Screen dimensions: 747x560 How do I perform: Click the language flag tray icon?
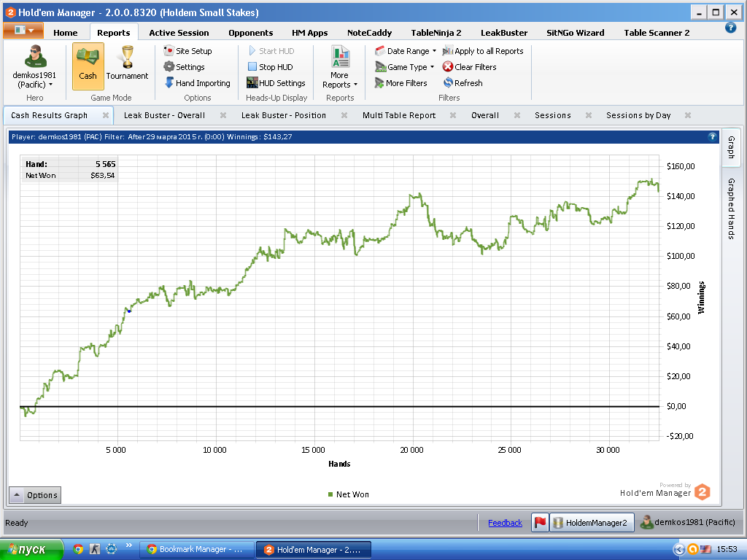(x=705, y=550)
